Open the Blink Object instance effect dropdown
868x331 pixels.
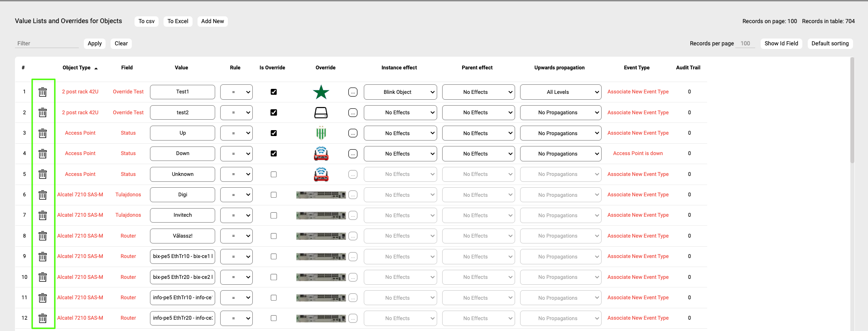(400, 92)
